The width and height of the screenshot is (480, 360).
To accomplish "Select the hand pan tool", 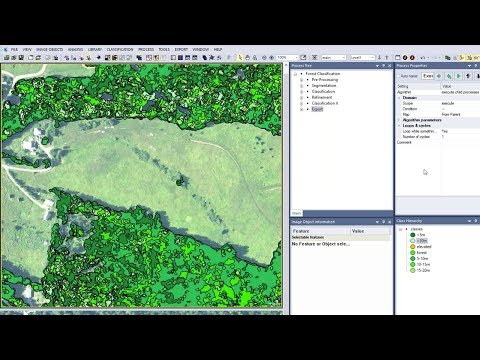I will 247,58.
